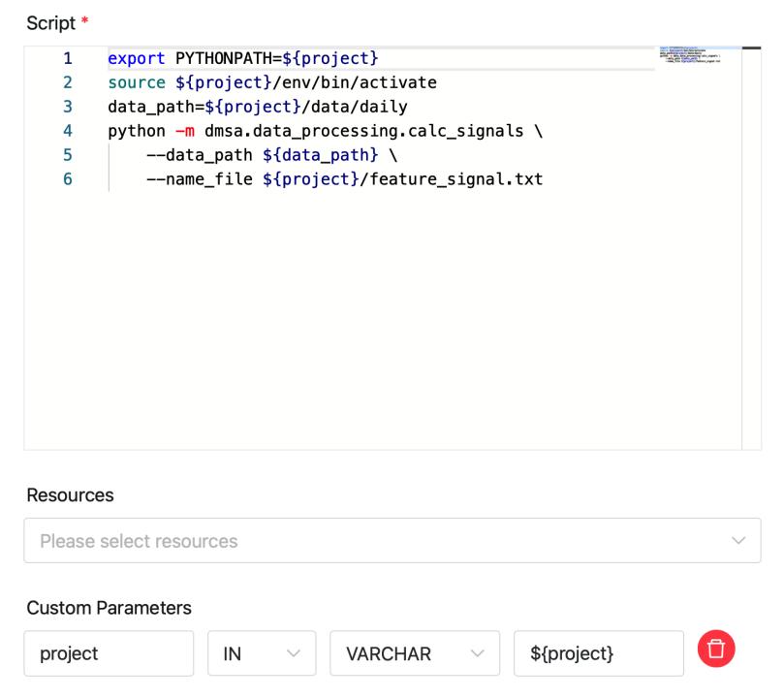
Task: Click line number 1 in the gutter
Action: pos(68,58)
